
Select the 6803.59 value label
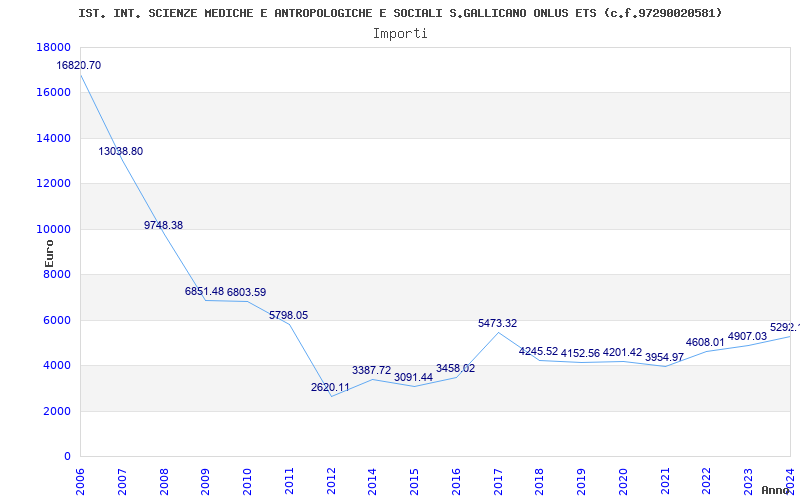point(246,292)
